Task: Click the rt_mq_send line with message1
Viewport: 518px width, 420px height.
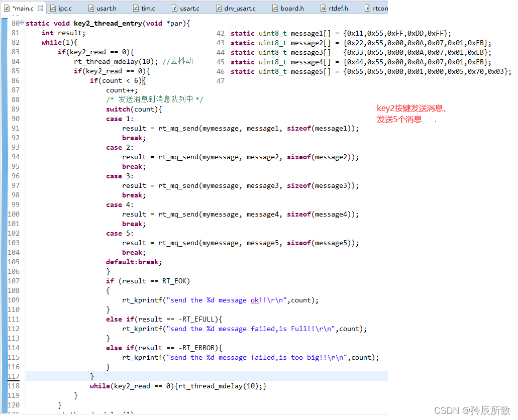Action: coord(240,129)
